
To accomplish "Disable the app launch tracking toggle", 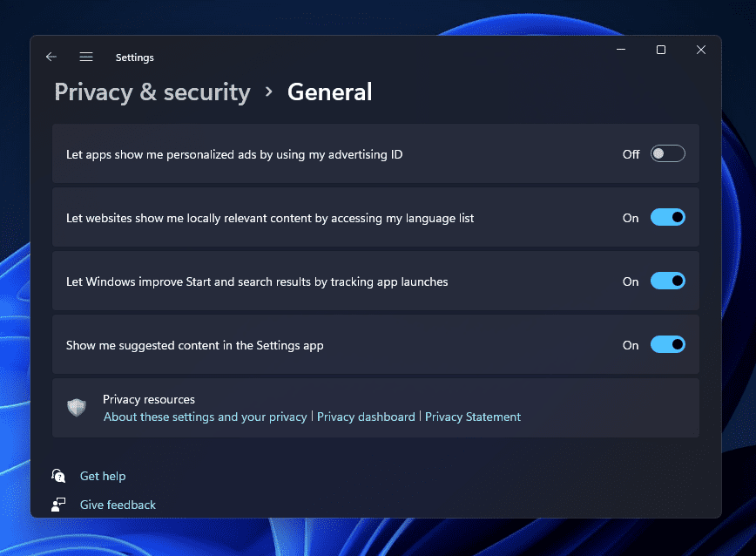I will [x=667, y=281].
